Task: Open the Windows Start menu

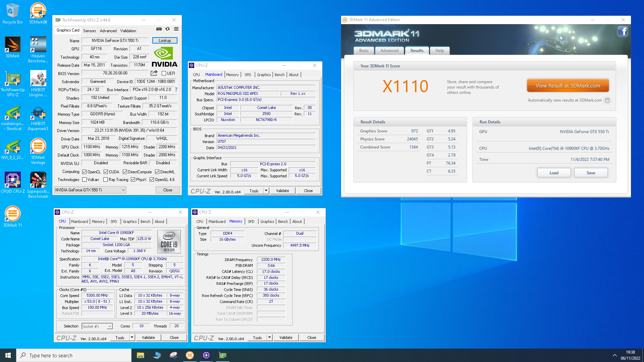Action: coord(8,355)
